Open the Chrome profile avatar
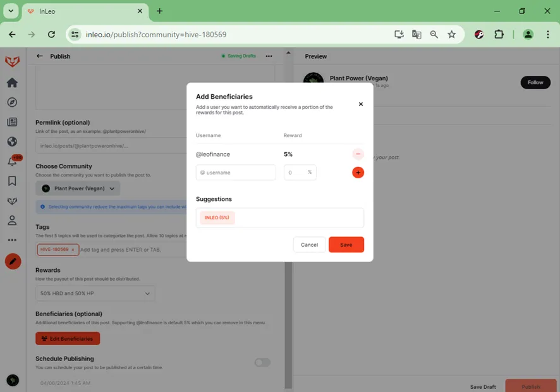 click(x=528, y=34)
